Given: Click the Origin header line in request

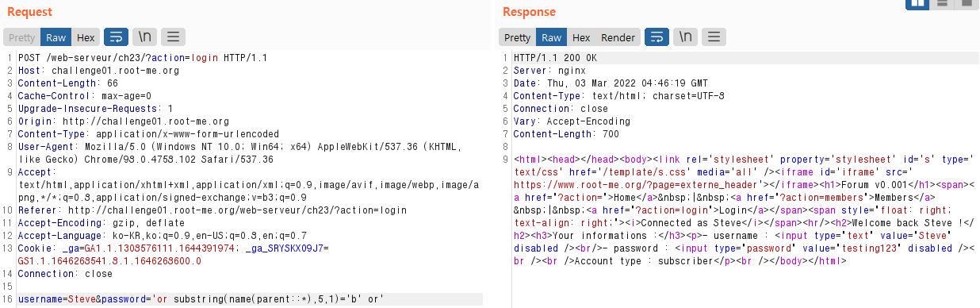Looking at the screenshot, I should coord(123,121).
